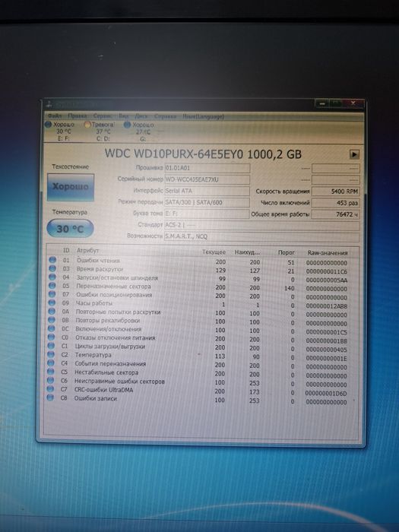Viewport: 399px width, 532px height.
Task: Click status icon of 05 Переназначенные сектора
Action: [x=52, y=286]
